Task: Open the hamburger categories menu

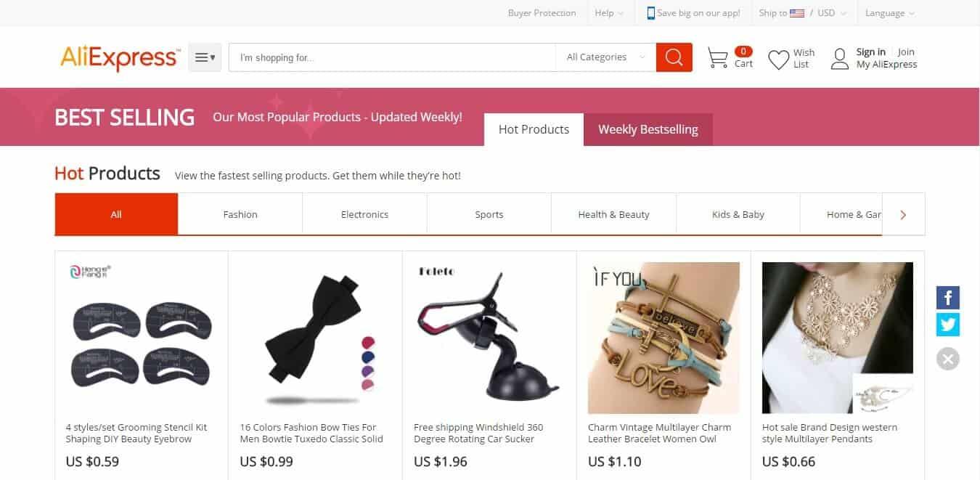Action: pos(205,57)
